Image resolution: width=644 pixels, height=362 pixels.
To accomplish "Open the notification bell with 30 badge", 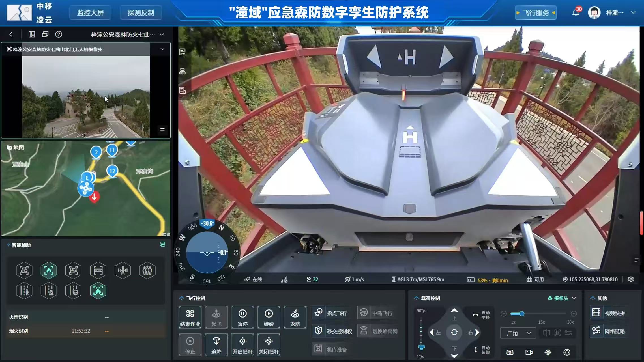I will coord(576,13).
